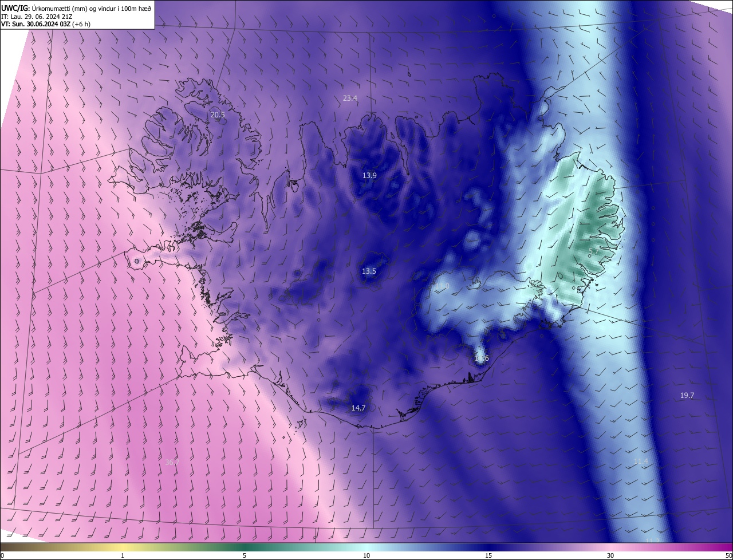Click the '50' label on the color scale
Viewport: 733px width, 560px height.
pos(728,556)
